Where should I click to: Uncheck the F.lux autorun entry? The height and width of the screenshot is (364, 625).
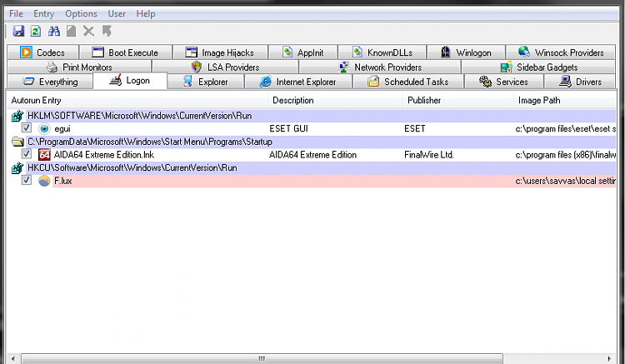tap(27, 180)
